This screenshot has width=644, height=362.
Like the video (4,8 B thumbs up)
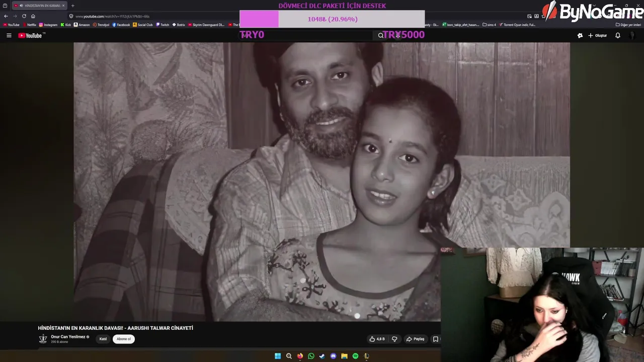tap(377, 339)
